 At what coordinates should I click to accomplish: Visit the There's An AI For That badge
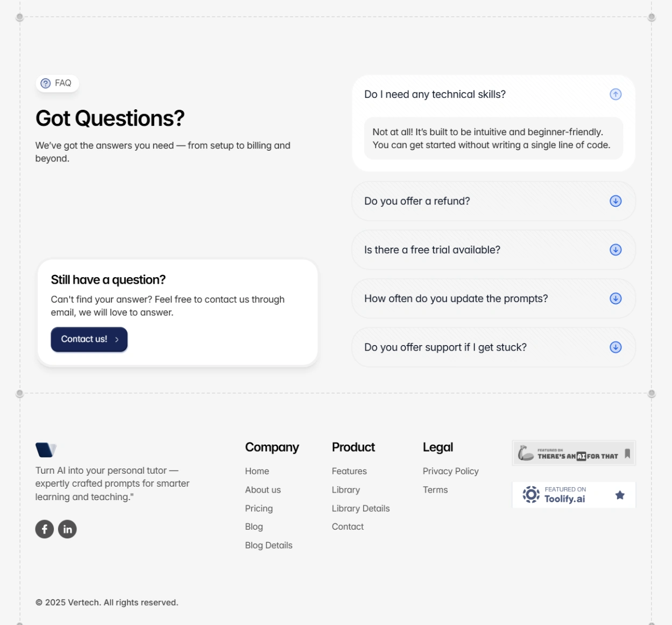click(x=574, y=453)
